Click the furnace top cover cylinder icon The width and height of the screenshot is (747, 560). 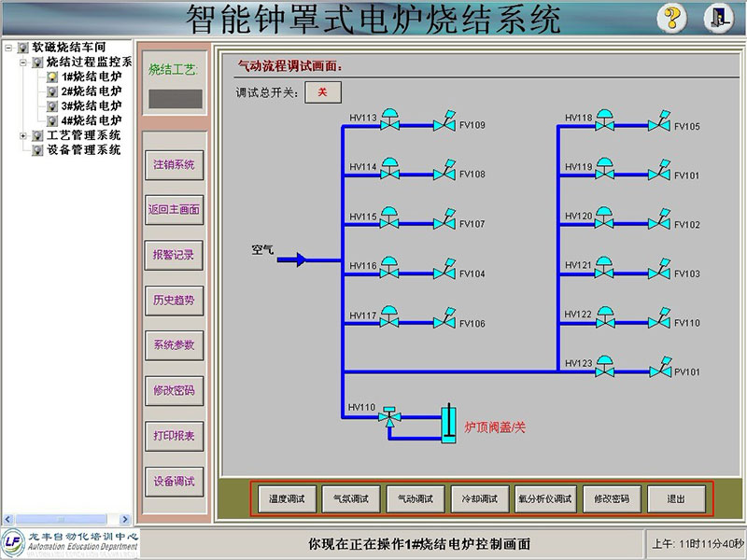449,421
